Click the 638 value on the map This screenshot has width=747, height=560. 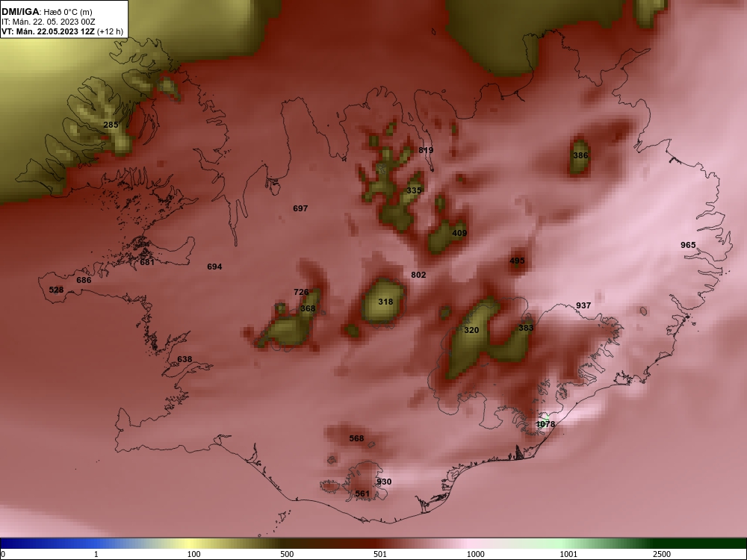[x=185, y=360]
